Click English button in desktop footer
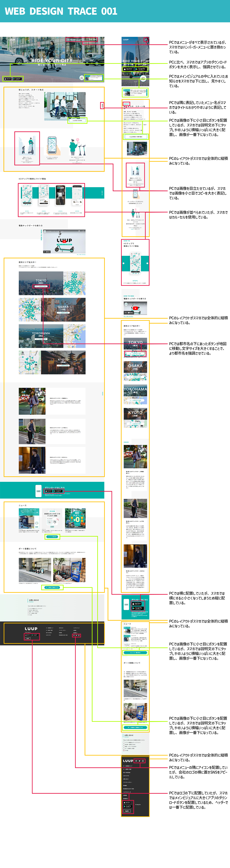 [28, 639]
